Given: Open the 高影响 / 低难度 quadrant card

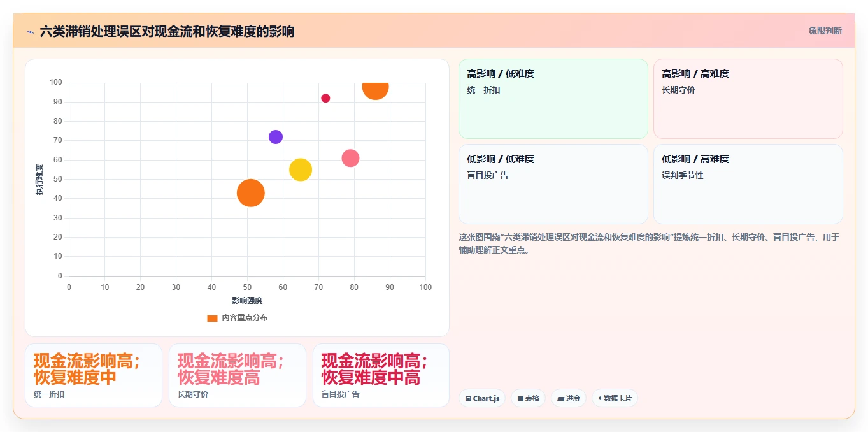Looking at the screenshot, I should tap(553, 99).
